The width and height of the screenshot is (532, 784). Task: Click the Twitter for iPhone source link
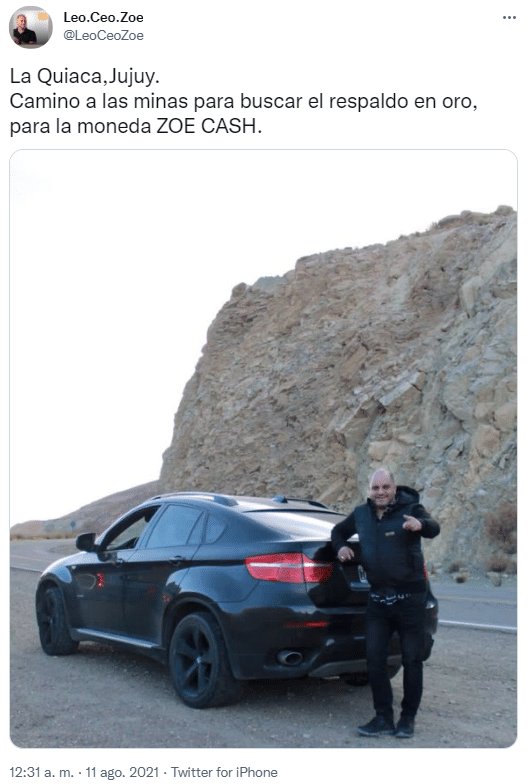coord(224,772)
